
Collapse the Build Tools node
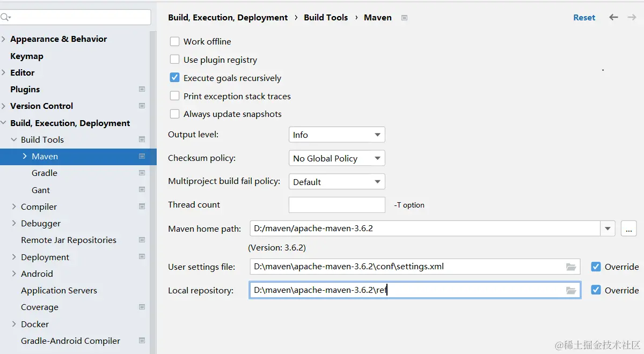point(14,139)
